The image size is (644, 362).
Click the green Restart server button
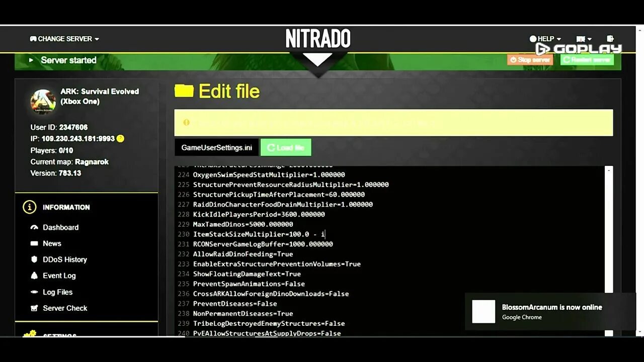[x=587, y=59]
